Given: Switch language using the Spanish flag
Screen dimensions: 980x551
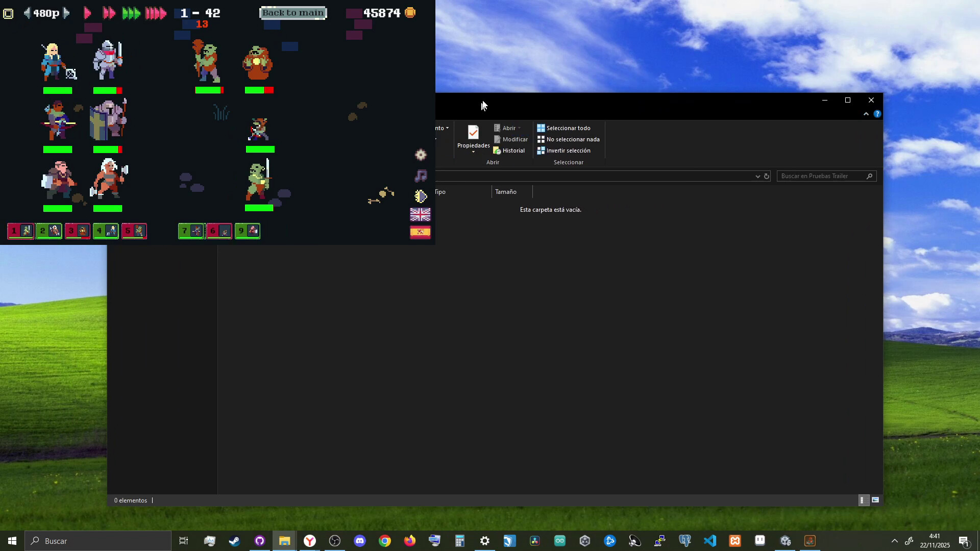Looking at the screenshot, I should tap(420, 233).
